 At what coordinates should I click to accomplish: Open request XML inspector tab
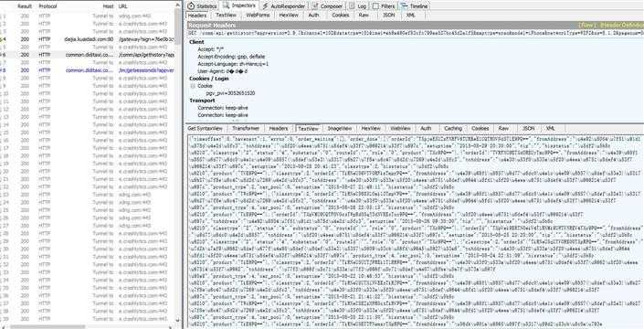(411, 16)
